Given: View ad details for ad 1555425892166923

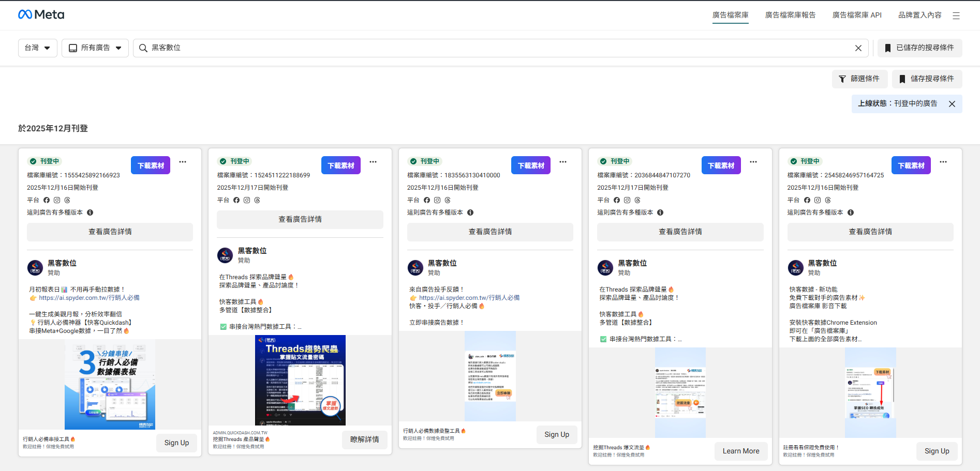Looking at the screenshot, I should 110,232.
